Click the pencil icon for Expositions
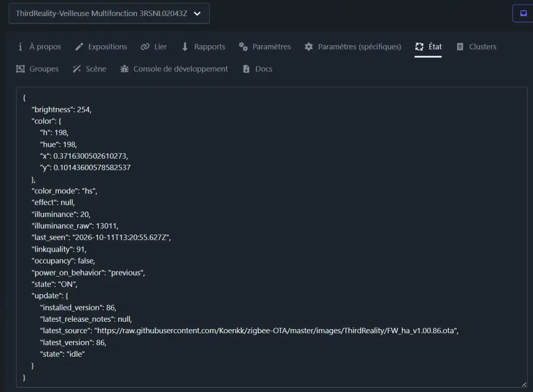533x392 pixels. tap(79, 47)
